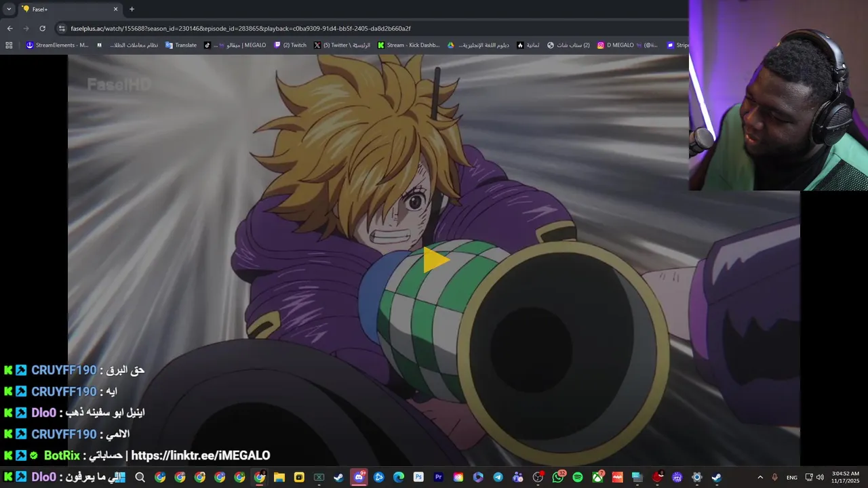868x488 pixels.
Task: Open the green X-icon app in taskbar
Action: coord(319,477)
